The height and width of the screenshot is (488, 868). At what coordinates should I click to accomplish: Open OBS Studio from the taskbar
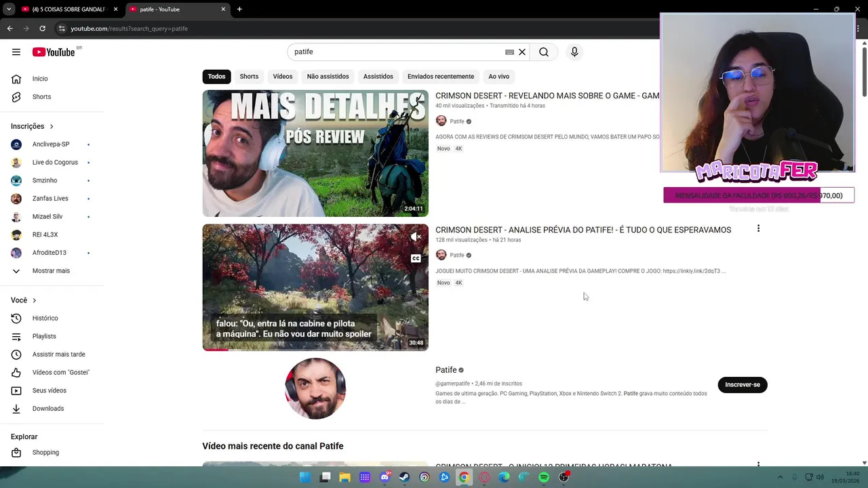pos(564,477)
